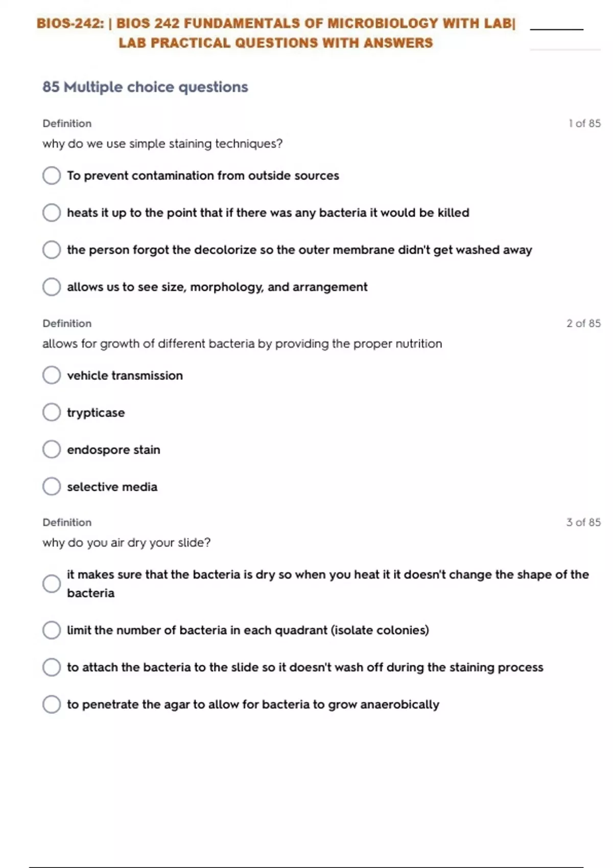This screenshot has height=868, width=613.
Task: Click the '1 of 85' question counter
Action: (584, 124)
